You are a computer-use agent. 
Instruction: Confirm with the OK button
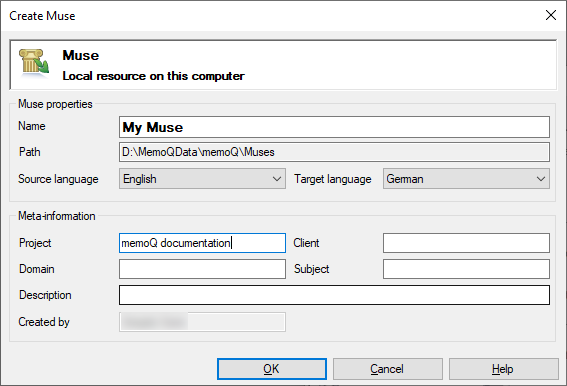pyautogui.click(x=272, y=369)
